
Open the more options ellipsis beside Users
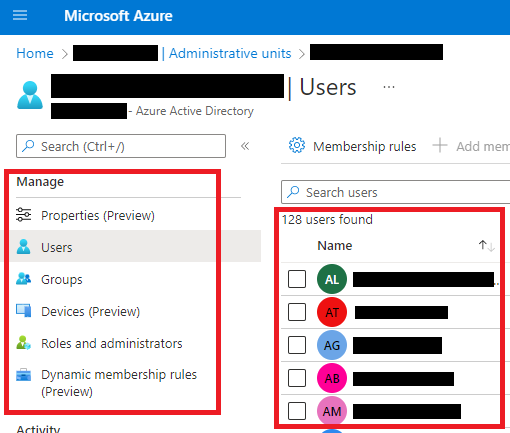click(389, 87)
